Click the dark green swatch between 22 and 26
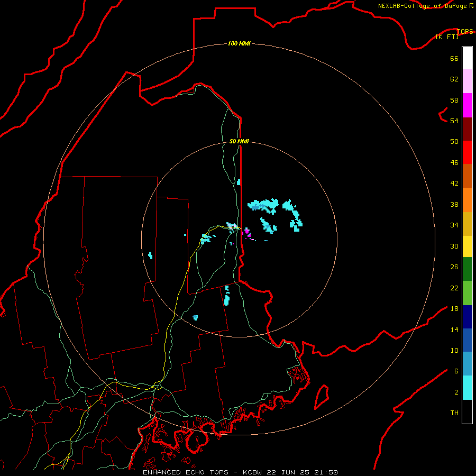The image size is (476, 476). click(467, 269)
